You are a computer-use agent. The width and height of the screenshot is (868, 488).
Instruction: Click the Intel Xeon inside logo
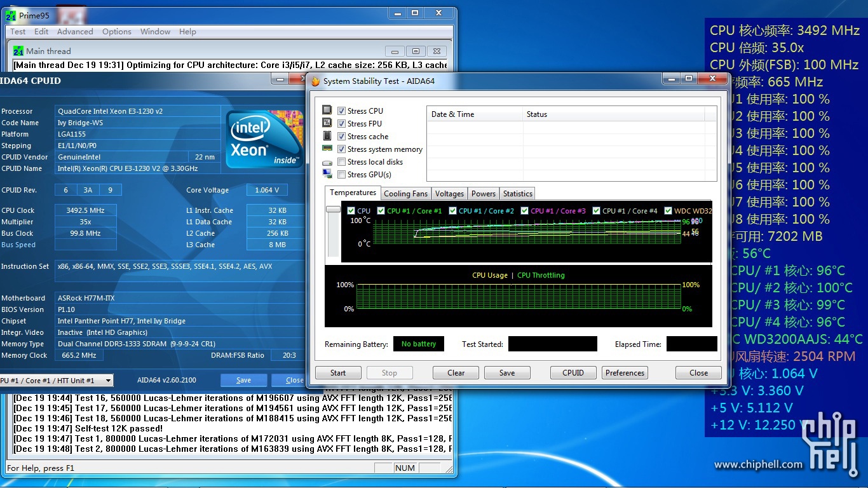pyautogui.click(x=265, y=139)
